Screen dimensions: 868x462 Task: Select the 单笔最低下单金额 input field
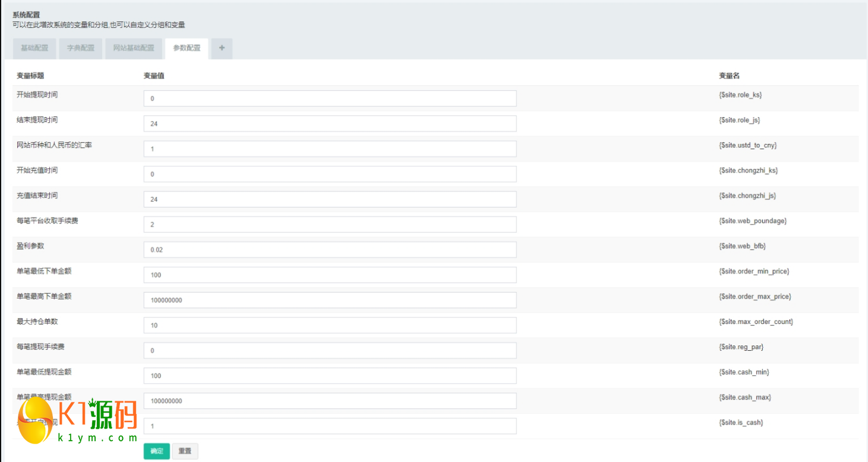pyautogui.click(x=330, y=275)
